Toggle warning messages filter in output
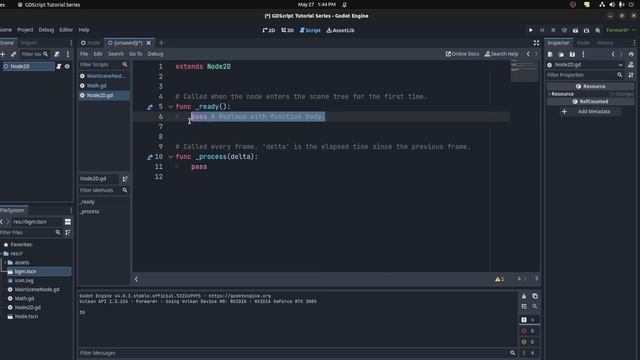This screenshot has width=640, height=360. (529, 342)
